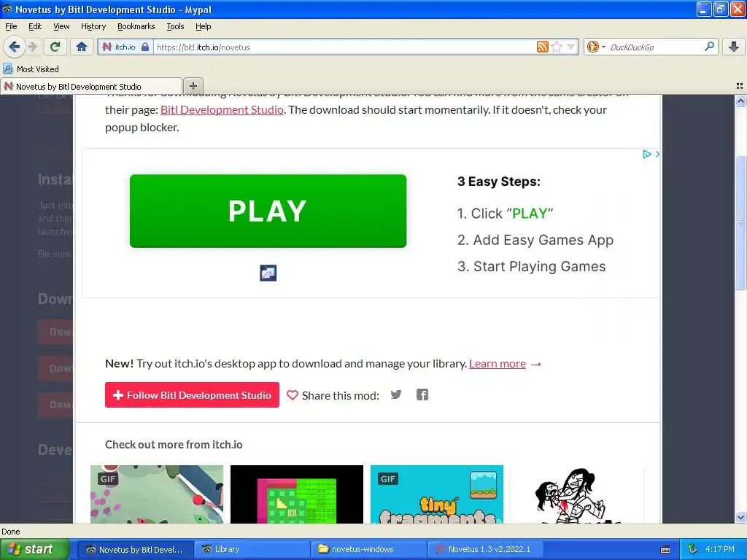747x560 pixels.
Task: Open the fish pond GIF game thumbnail
Action: pyautogui.click(x=157, y=494)
